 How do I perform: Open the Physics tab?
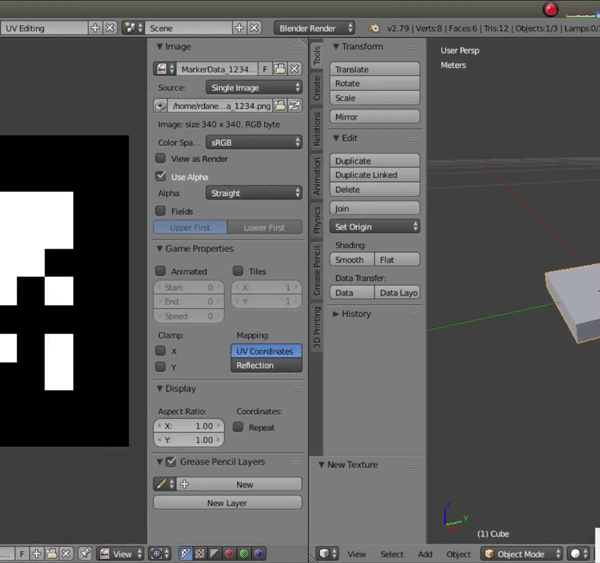317,220
